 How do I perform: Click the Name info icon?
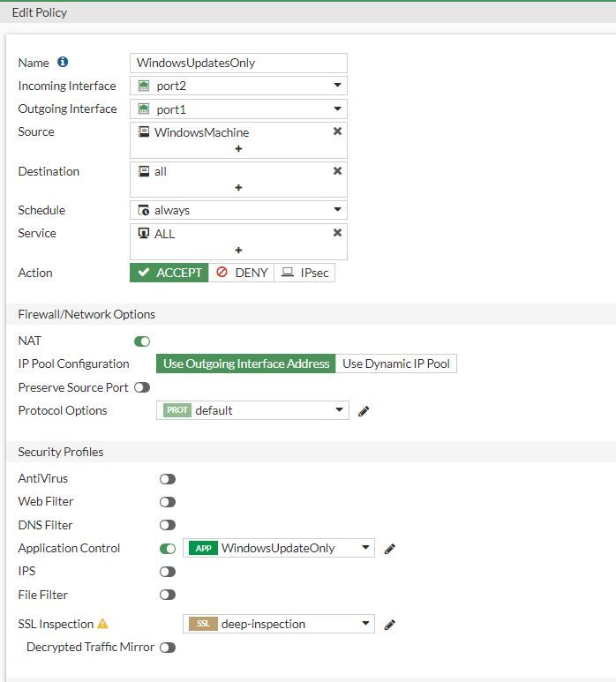click(x=63, y=63)
